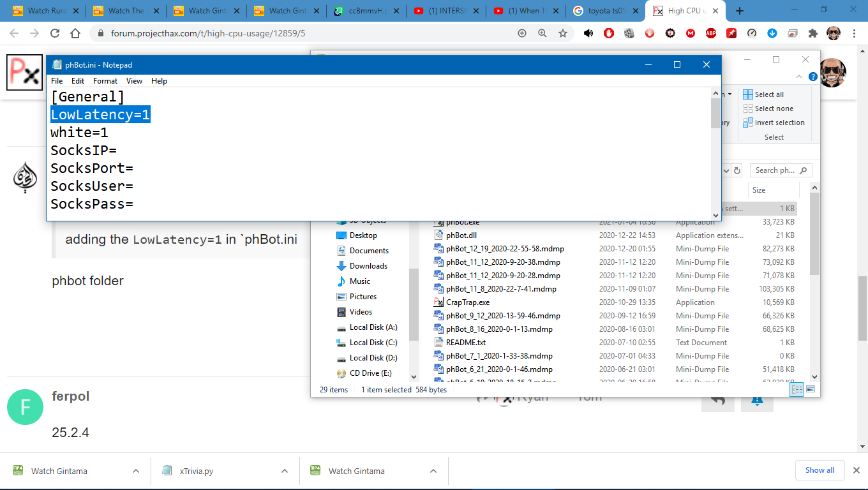Switch Explorer to details view
The width and height of the screenshot is (868, 490).
797,389
